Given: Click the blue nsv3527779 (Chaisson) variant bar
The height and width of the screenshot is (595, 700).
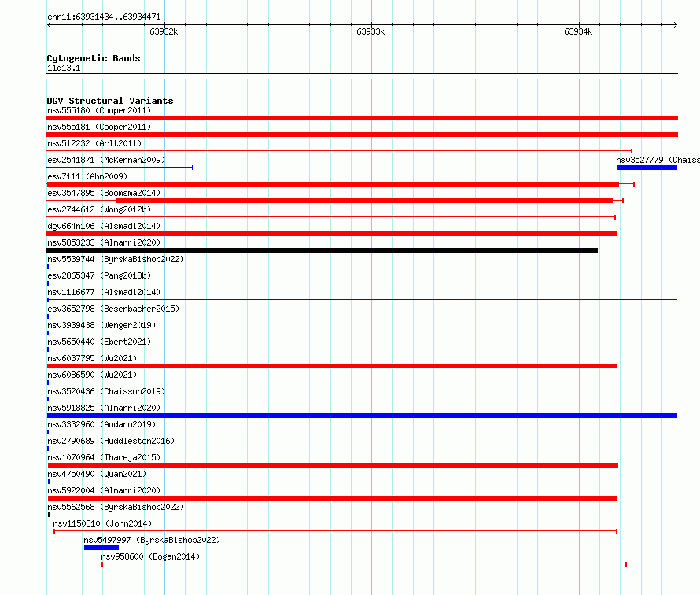Looking at the screenshot, I should [647, 168].
